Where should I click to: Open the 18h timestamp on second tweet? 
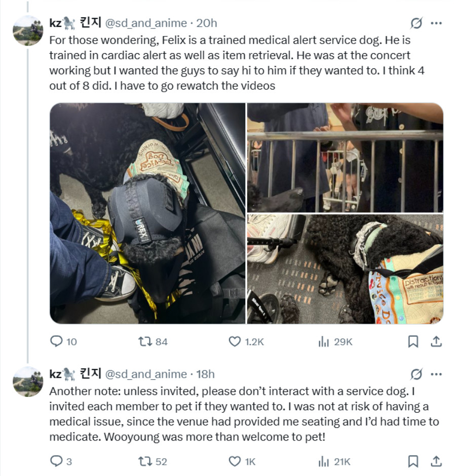click(x=205, y=374)
